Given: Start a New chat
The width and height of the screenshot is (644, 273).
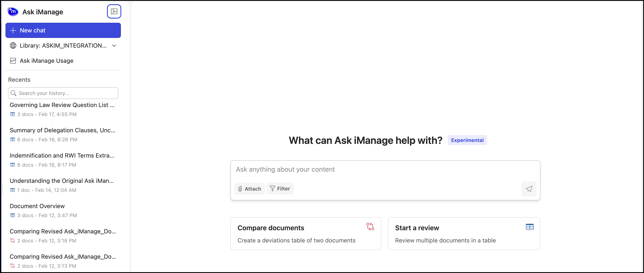Looking at the screenshot, I should pyautogui.click(x=63, y=31).
